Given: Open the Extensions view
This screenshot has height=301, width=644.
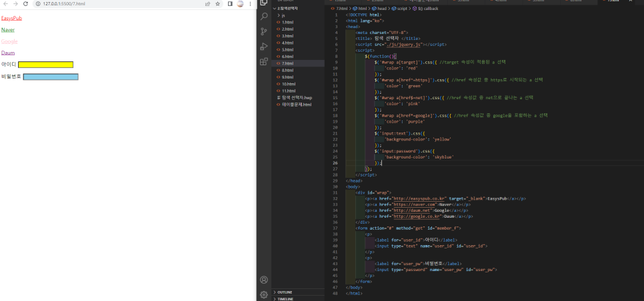Looking at the screenshot, I should [x=264, y=61].
